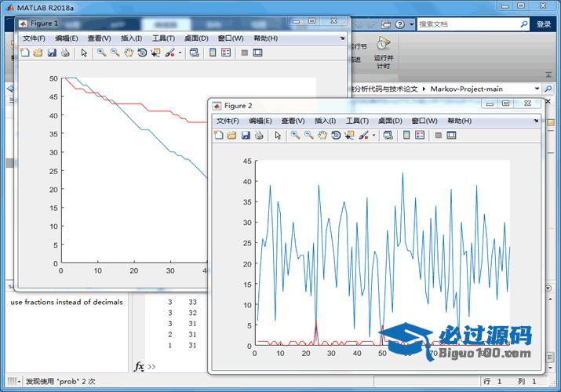
Task: Hide Plot Tools icon in Figure 1
Action: click(244, 53)
